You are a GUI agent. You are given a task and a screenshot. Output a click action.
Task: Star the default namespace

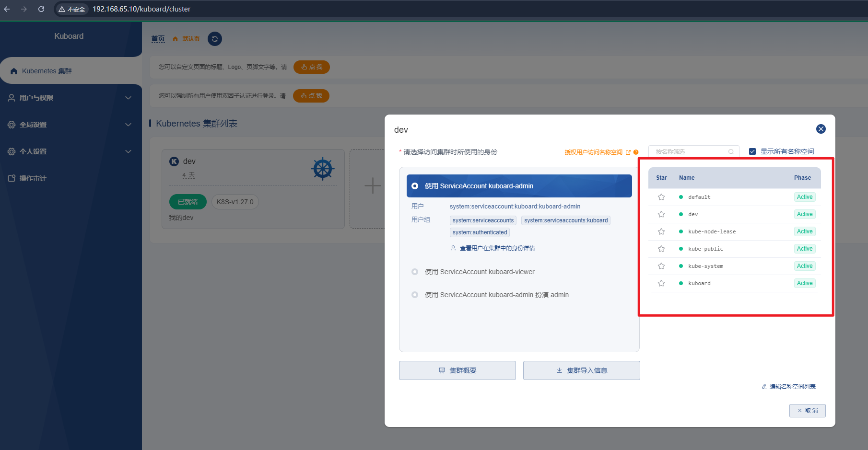pos(661,197)
